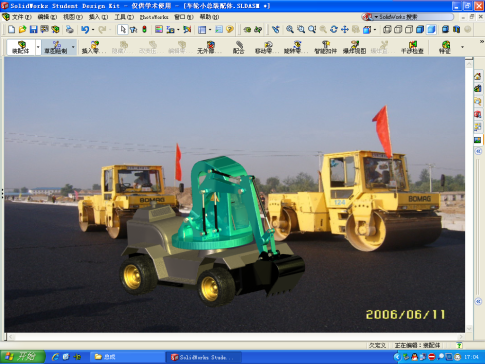This screenshot has width=485, height=364.
Task: Open the Edit (编辑) menu
Action: point(47,17)
